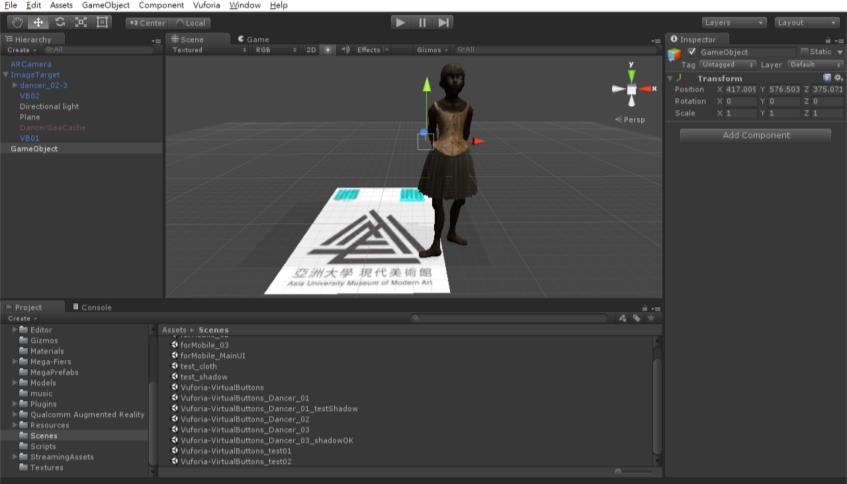Toggle GameObject active checkbox
847x484 pixels.
[691, 52]
